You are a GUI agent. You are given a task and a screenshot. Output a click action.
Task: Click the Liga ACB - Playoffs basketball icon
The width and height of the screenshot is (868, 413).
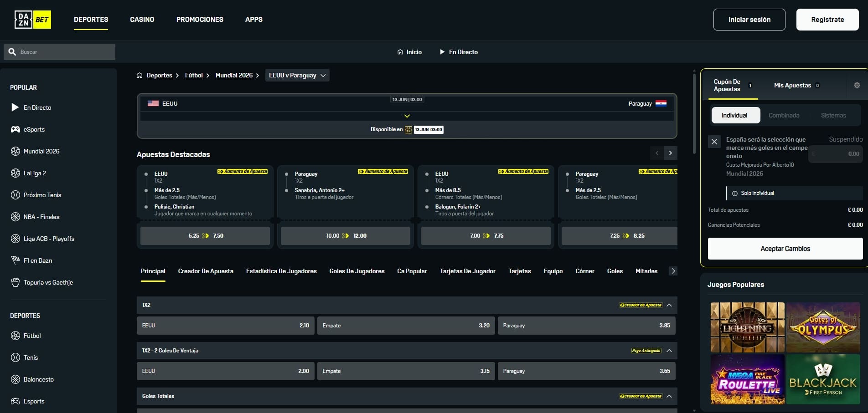click(15, 239)
